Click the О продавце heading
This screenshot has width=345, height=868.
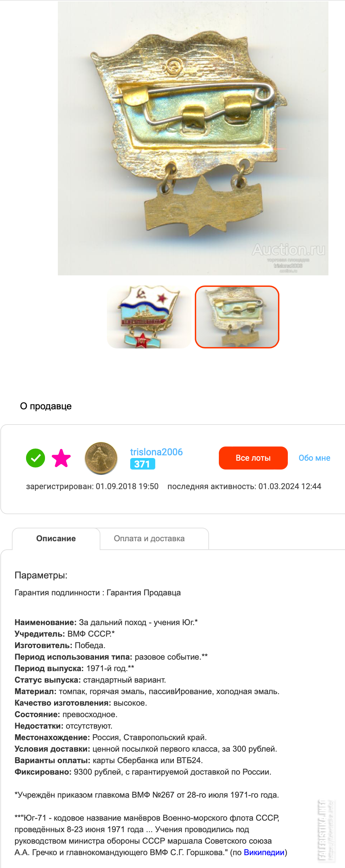46,406
